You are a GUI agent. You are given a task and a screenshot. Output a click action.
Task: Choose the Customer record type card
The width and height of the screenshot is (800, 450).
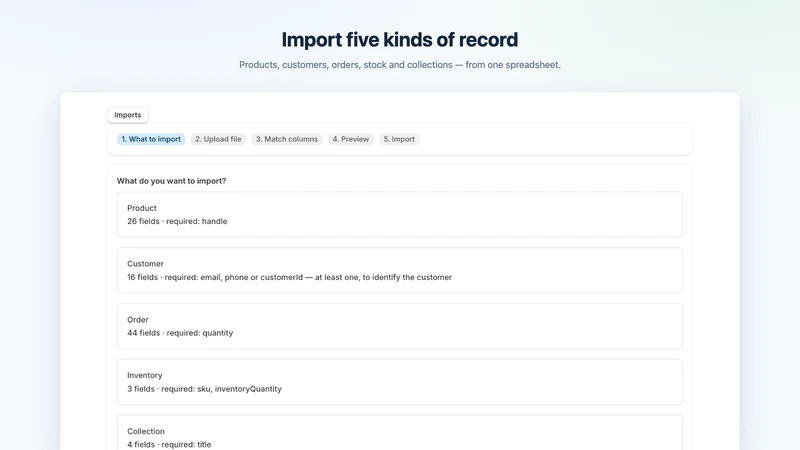[x=400, y=270]
